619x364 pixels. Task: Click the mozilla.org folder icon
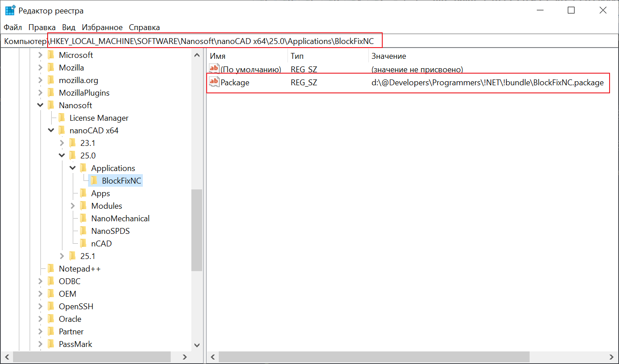pos(51,80)
